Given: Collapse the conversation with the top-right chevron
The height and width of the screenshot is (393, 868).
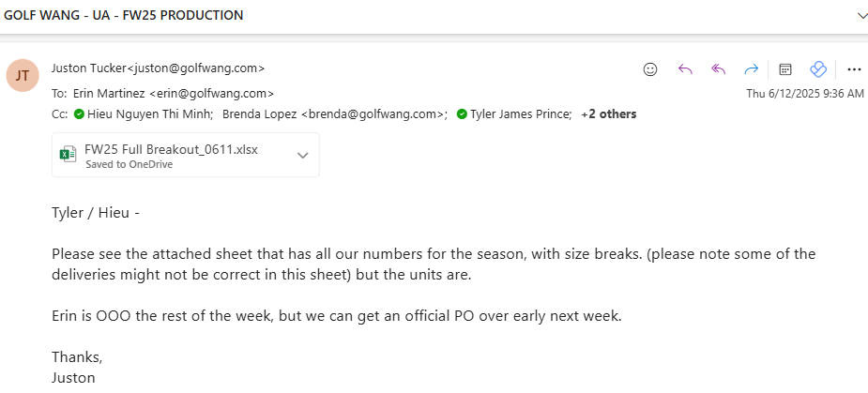Looking at the screenshot, I should [x=861, y=15].
